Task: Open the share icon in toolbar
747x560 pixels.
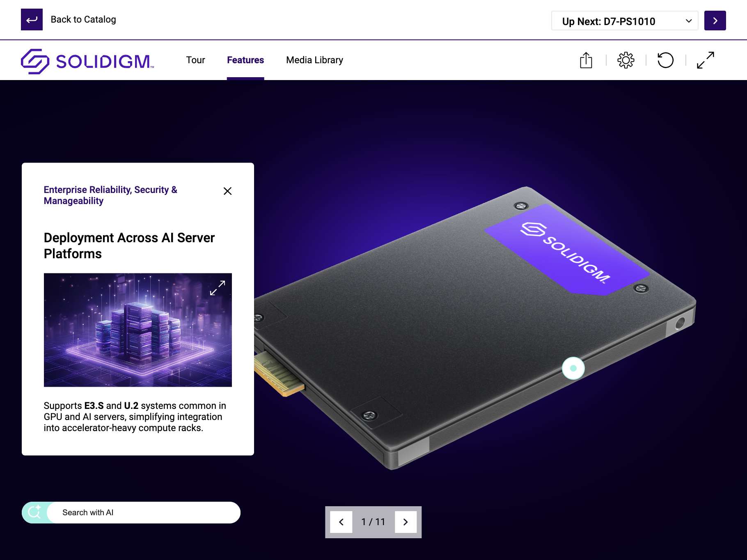Action: tap(586, 60)
